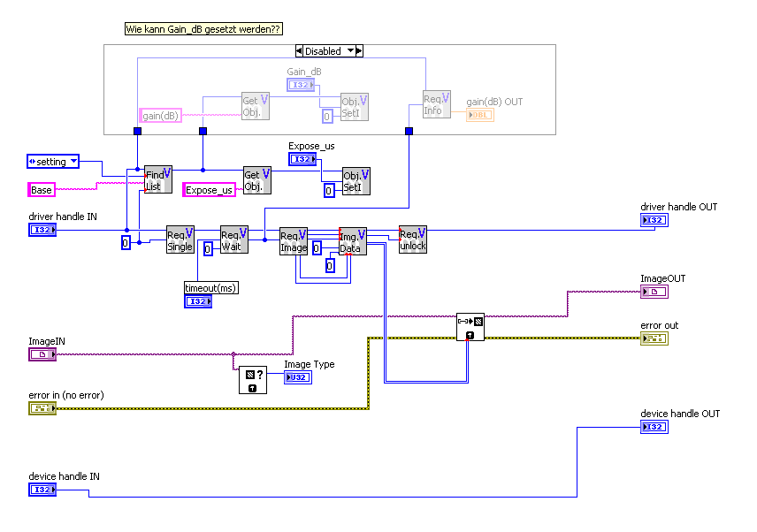The height and width of the screenshot is (532, 757).
Task: Click the Base string constant
Action: (x=42, y=190)
